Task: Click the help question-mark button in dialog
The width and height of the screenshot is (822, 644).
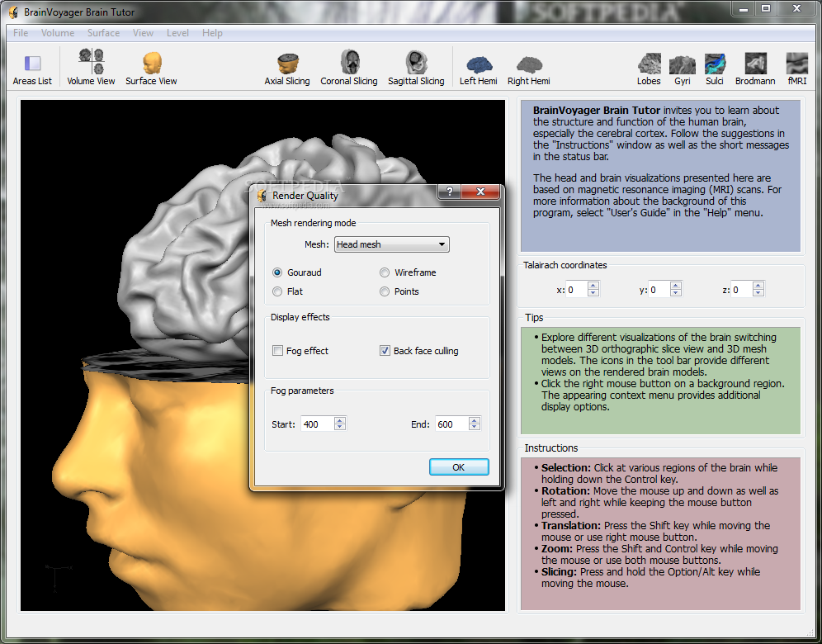Action: coord(449,192)
